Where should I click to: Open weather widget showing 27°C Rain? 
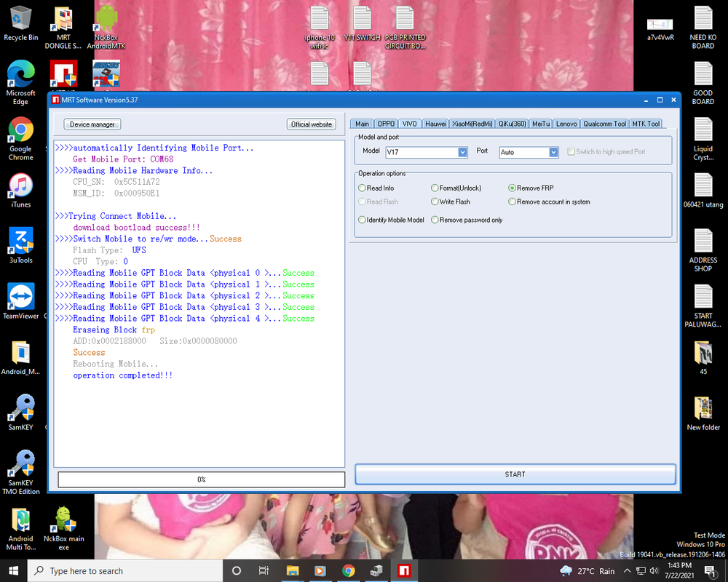[587, 571]
